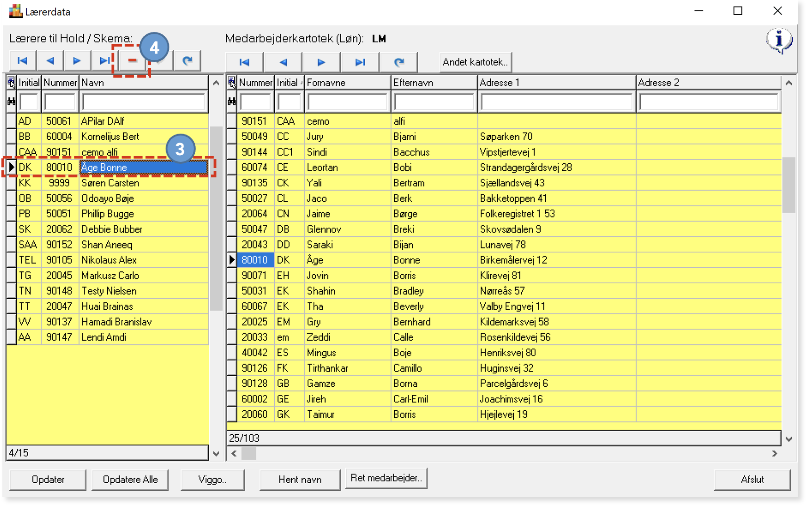Viewport: 812px width, 510px height.
Task: Open Ret medarbejder.. editor
Action: pos(386,478)
